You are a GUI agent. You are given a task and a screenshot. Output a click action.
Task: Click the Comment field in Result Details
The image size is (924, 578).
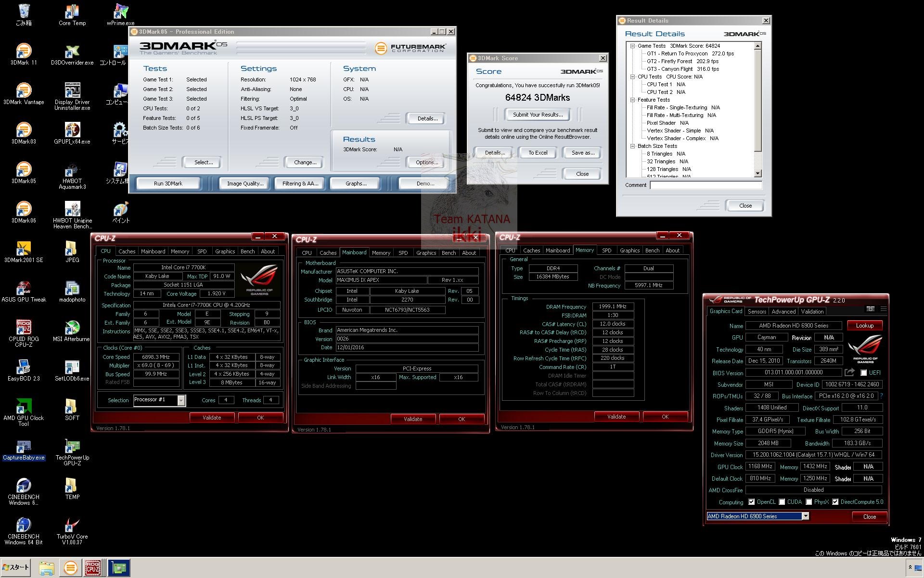[x=706, y=185]
